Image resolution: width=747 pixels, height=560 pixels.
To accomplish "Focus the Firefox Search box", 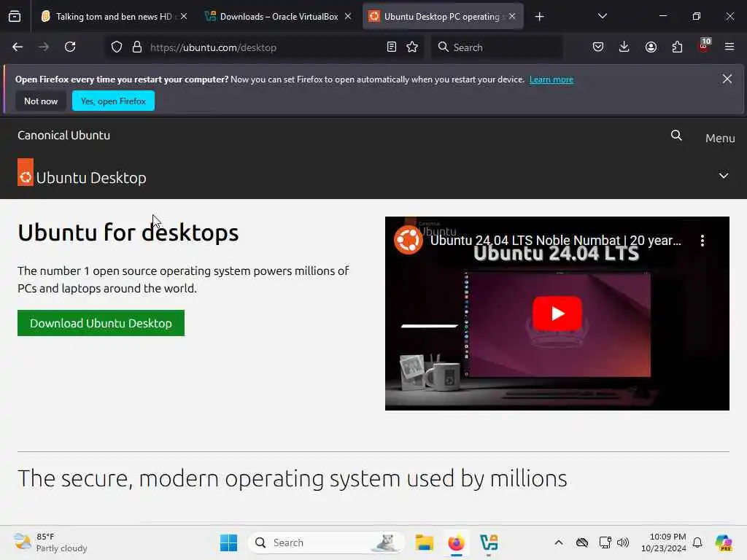I will click(x=497, y=47).
